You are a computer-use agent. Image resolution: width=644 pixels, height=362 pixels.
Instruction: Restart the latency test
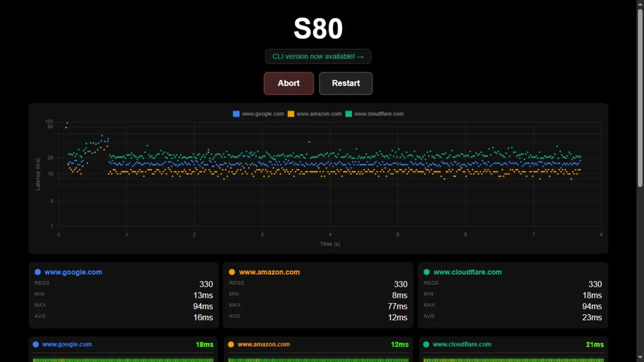(346, 83)
